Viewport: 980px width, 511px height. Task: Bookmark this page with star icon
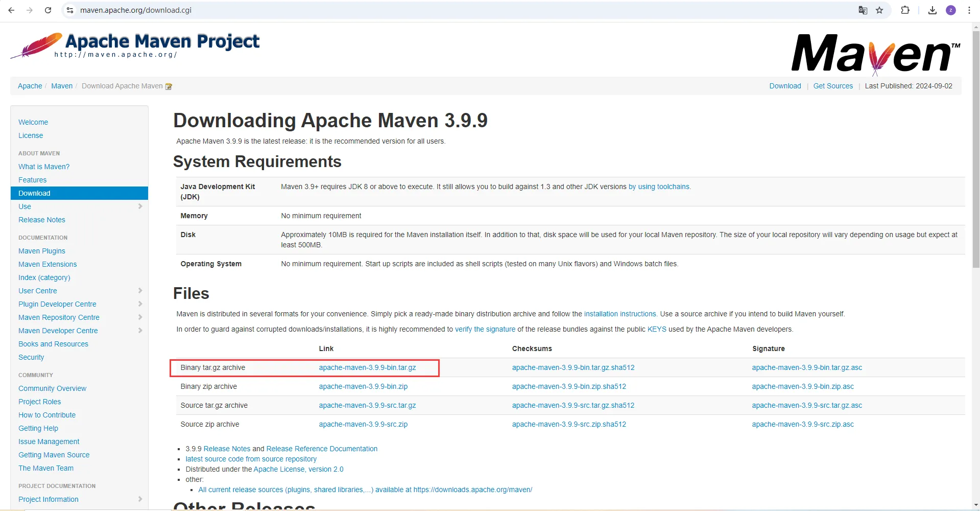pyautogui.click(x=879, y=10)
